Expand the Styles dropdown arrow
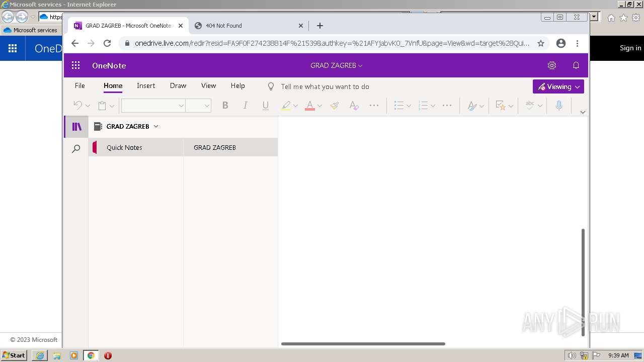This screenshot has height=362, width=644. pyautogui.click(x=481, y=106)
